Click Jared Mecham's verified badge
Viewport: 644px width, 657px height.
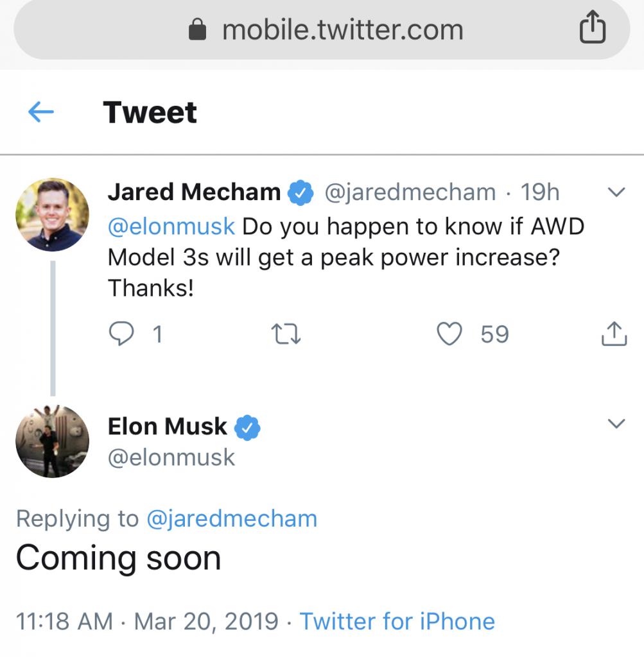click(x=300, y=192)
